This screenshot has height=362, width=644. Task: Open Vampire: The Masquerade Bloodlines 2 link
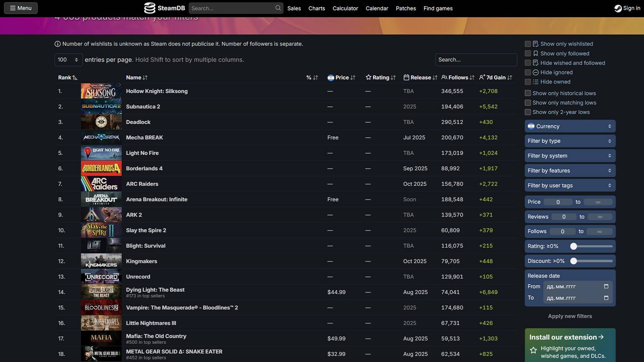[182, 308]
